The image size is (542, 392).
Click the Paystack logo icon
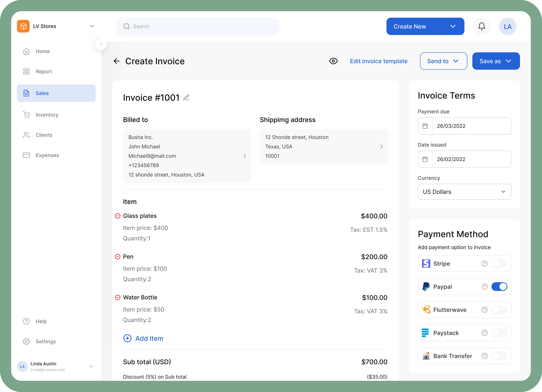(425, 333)
